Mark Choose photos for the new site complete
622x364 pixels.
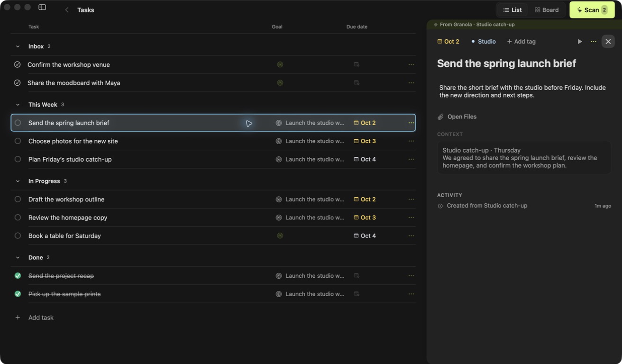(x=18, y=141)
